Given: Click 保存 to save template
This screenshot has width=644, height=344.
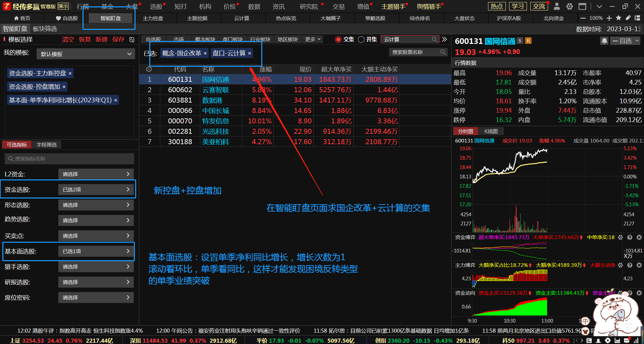Looking at the screenshot, I should 118,40.
